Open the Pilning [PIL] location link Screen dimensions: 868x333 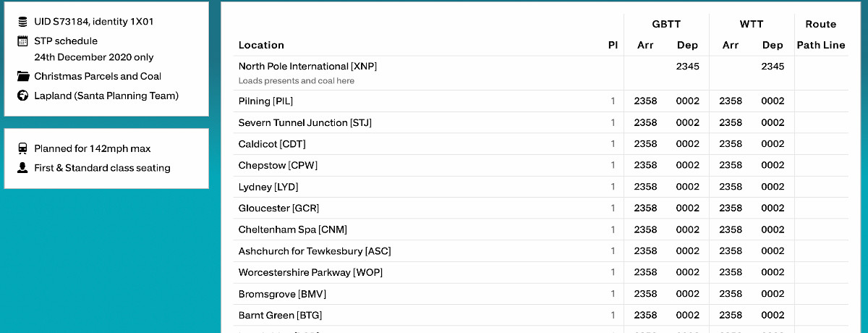265,101
